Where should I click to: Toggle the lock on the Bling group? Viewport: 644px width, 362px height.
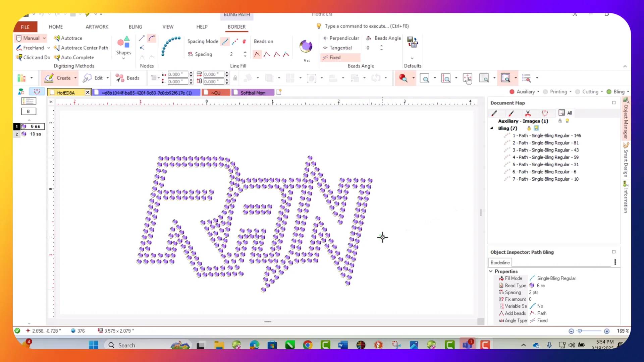[x=529, y=128]
